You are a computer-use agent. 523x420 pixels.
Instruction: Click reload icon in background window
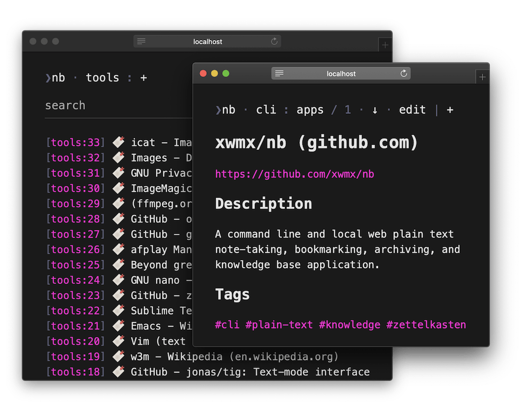point(274,42)
